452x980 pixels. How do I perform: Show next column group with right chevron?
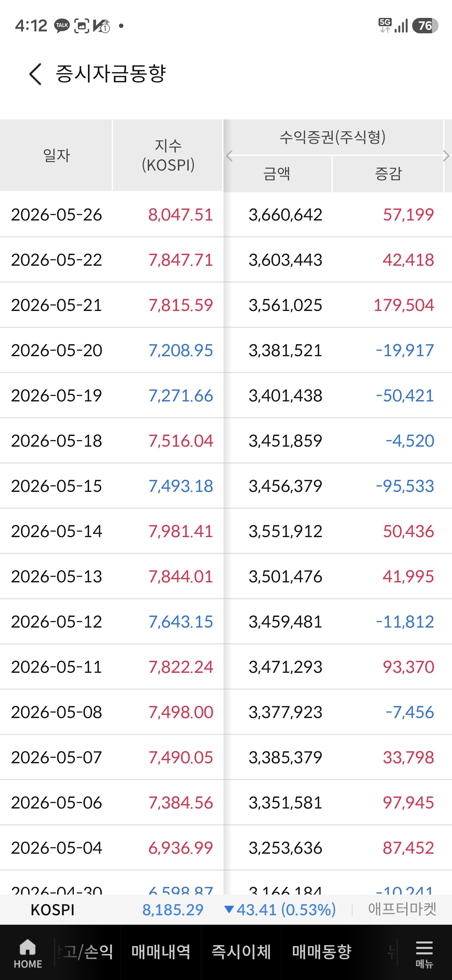point(446,155)
